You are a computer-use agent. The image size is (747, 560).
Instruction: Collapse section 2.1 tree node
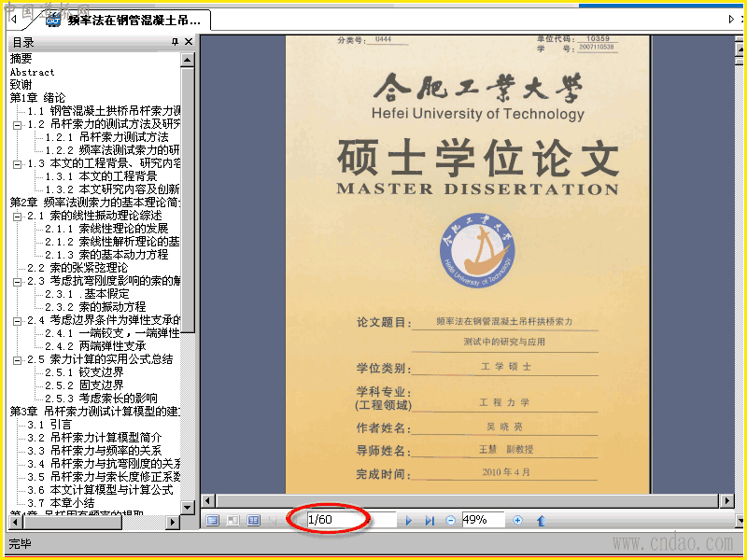pyautogui.click(x=17, y=217)
